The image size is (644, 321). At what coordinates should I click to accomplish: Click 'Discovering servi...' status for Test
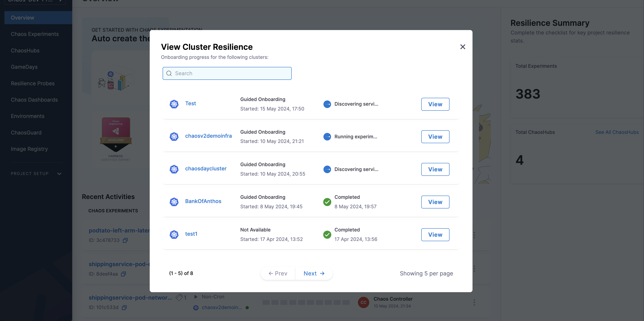(356, 104)
